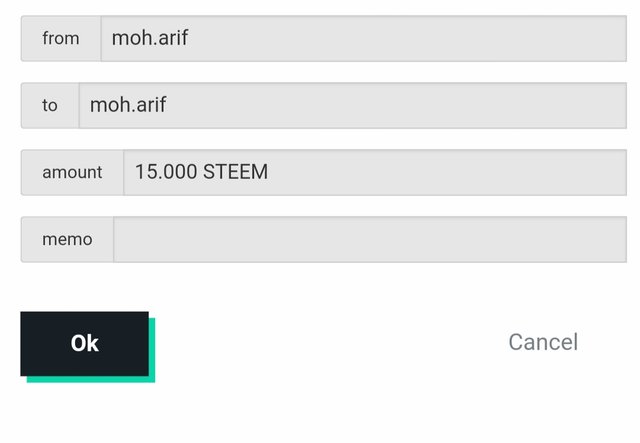Click into the amount input field
The height and width of the screenshot is (443, 640).
(x=374, y=172)
